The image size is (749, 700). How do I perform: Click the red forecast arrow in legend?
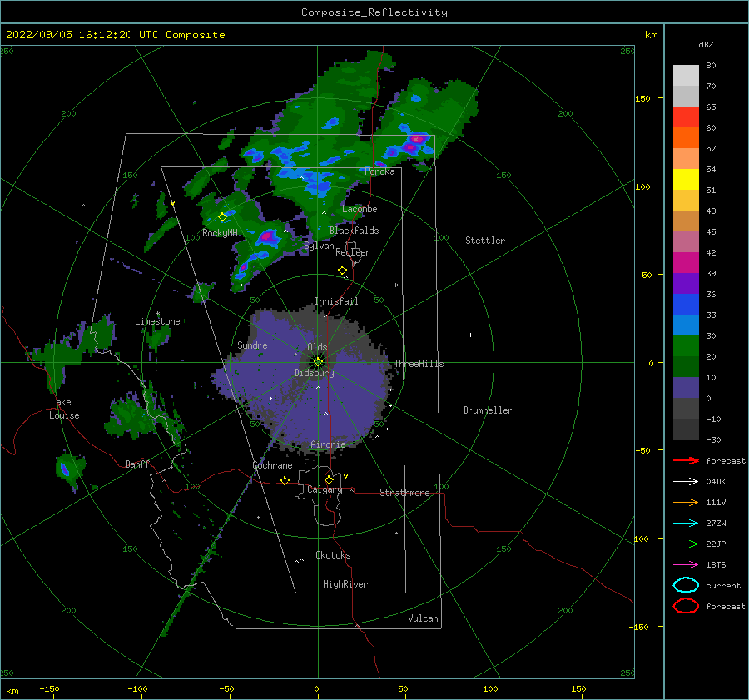coord(686,460)
